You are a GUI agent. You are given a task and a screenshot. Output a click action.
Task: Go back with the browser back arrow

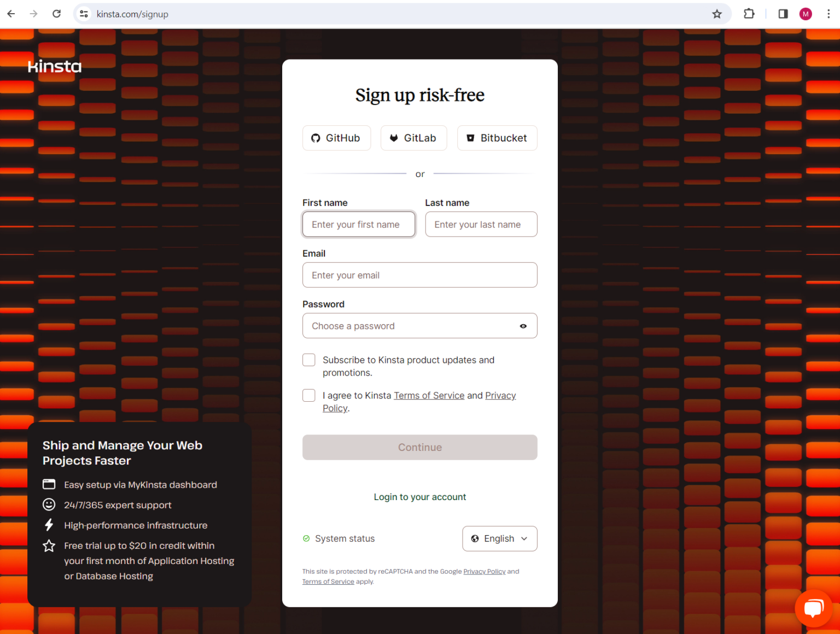point(11,14)
